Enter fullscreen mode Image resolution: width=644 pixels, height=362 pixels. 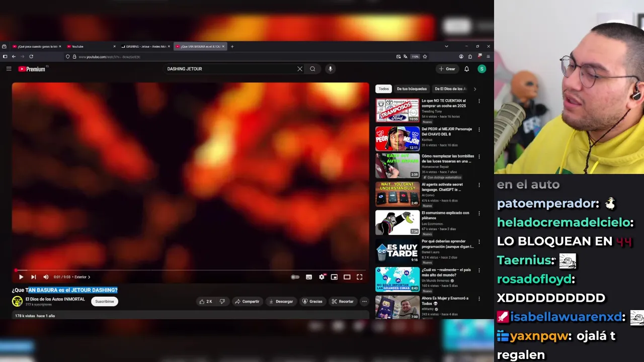point(360,277)
